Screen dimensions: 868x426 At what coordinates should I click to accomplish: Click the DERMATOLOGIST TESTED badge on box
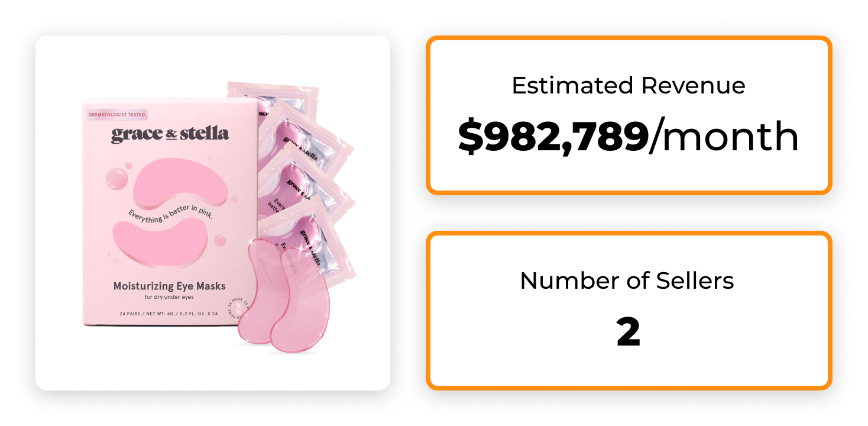click(116, 114)
